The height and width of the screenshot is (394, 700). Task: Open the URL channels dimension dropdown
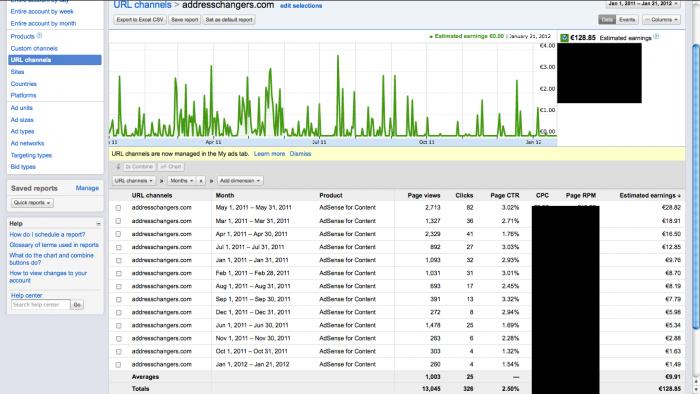[x=133, y=181]
